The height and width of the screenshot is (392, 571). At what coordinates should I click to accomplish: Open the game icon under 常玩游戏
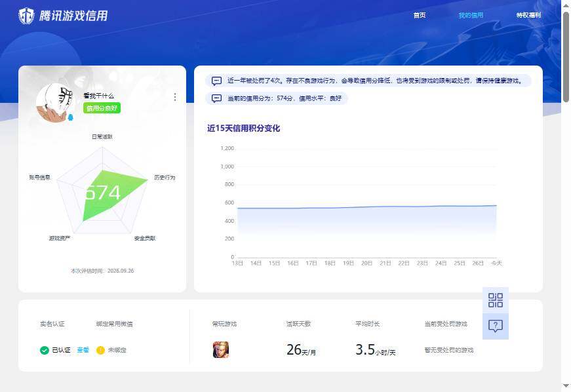click(x=221, y=350)
